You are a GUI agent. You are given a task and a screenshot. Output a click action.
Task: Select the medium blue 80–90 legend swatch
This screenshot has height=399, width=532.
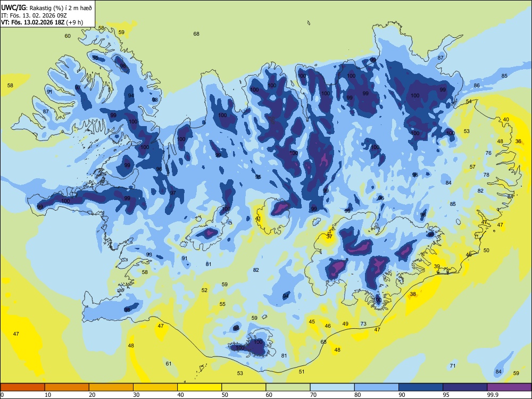(377, 387)
